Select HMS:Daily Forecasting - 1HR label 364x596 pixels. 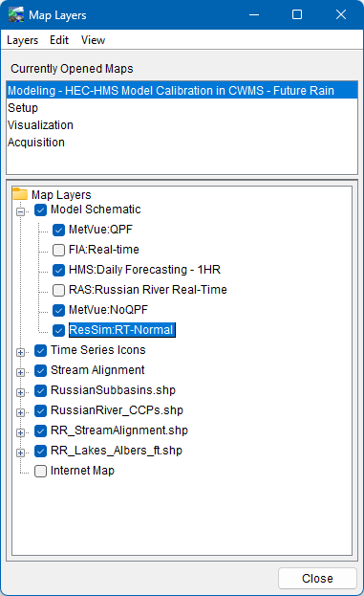144,270
